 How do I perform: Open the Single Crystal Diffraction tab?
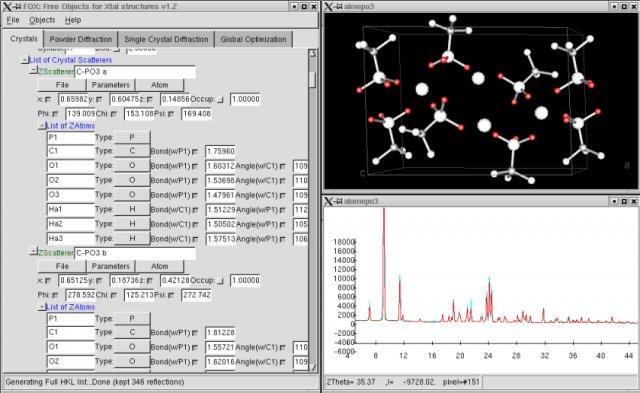[166, 39]
